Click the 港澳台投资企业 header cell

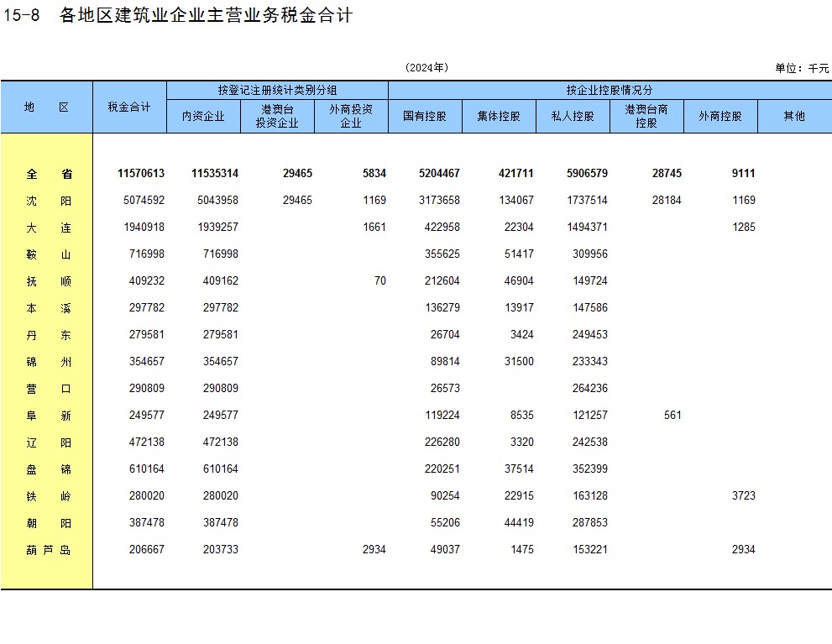coord(277,116)
